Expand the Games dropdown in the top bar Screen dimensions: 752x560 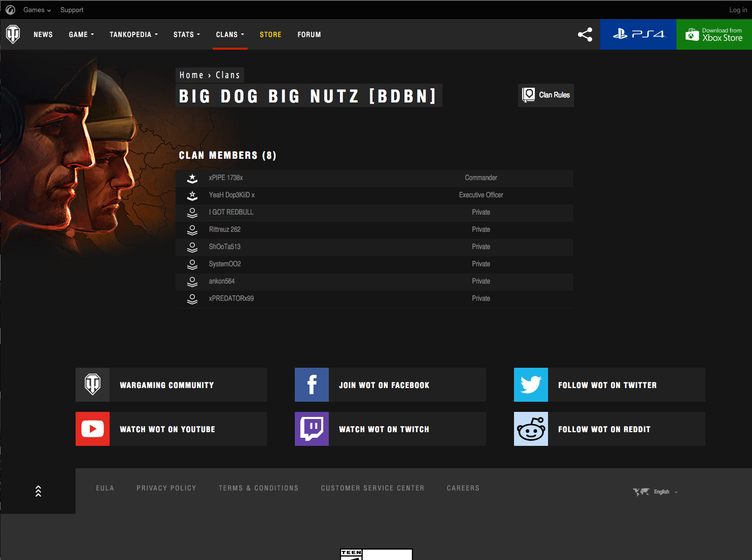coord(37,10)
